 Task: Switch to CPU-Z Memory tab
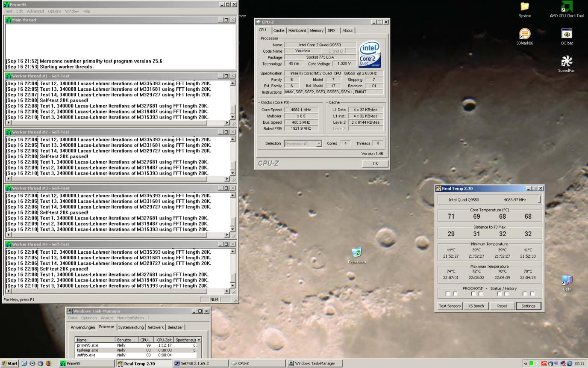[x=317, y=31]
